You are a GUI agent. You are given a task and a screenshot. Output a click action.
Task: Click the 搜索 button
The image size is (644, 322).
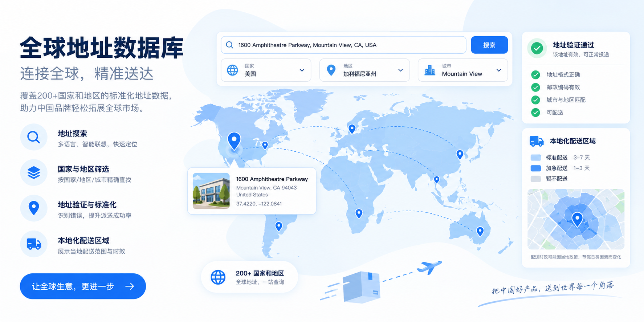tap(489, 45)
